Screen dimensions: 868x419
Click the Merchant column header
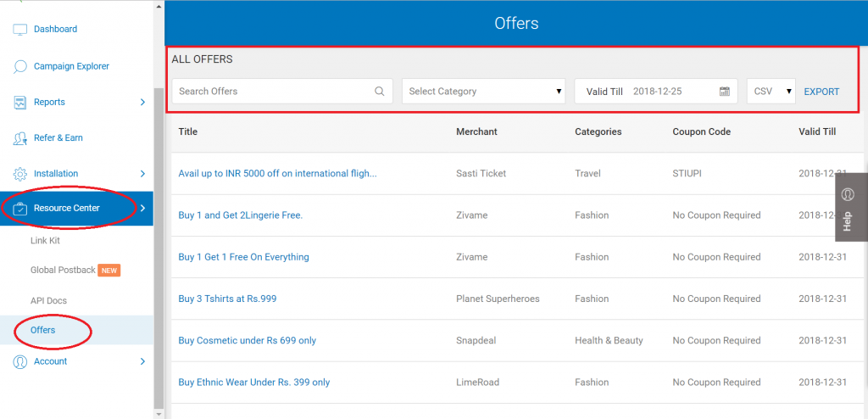click(x=476, y=132)
